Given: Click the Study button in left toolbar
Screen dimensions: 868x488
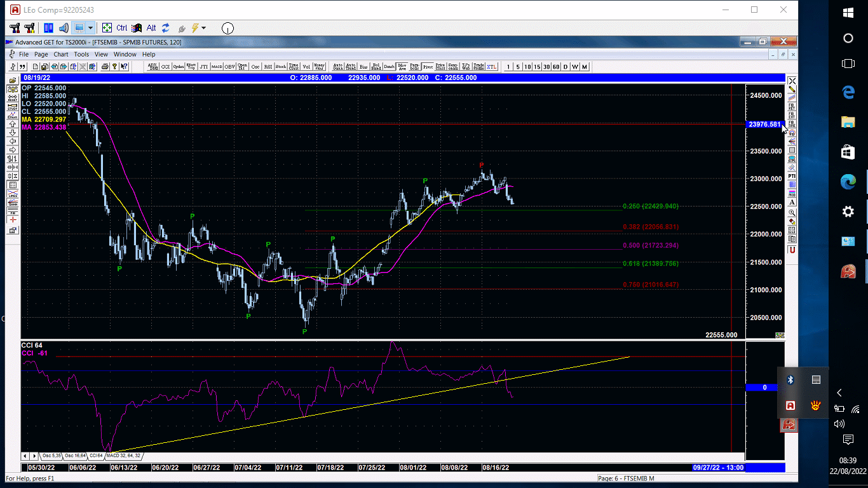Looking at the screenshot, I should (12, 106).
